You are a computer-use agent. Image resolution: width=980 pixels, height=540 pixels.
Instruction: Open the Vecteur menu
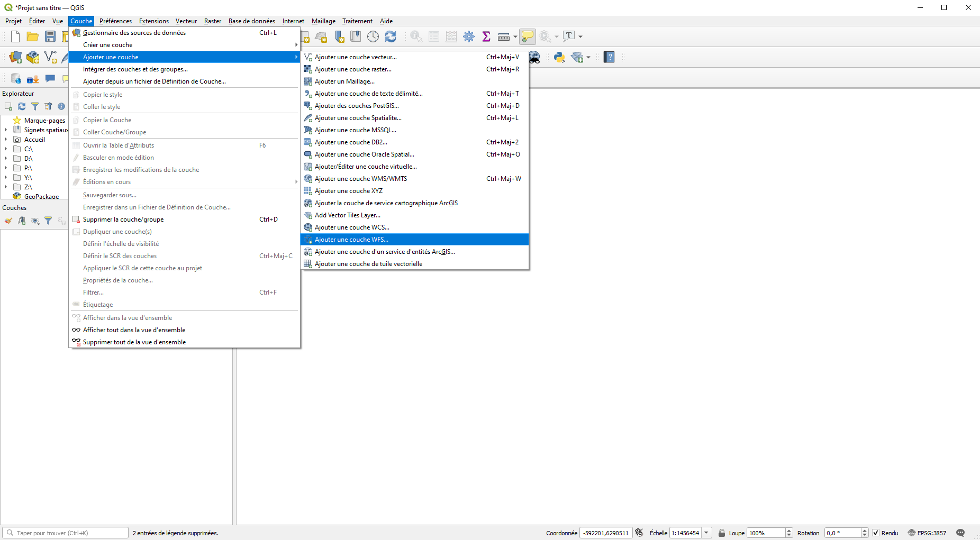click(186, 21)
